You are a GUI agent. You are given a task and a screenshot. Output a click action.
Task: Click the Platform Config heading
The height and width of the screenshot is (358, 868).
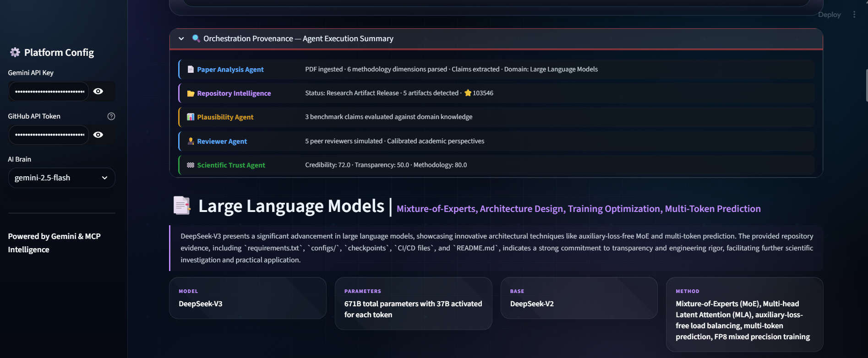(59, 53)
